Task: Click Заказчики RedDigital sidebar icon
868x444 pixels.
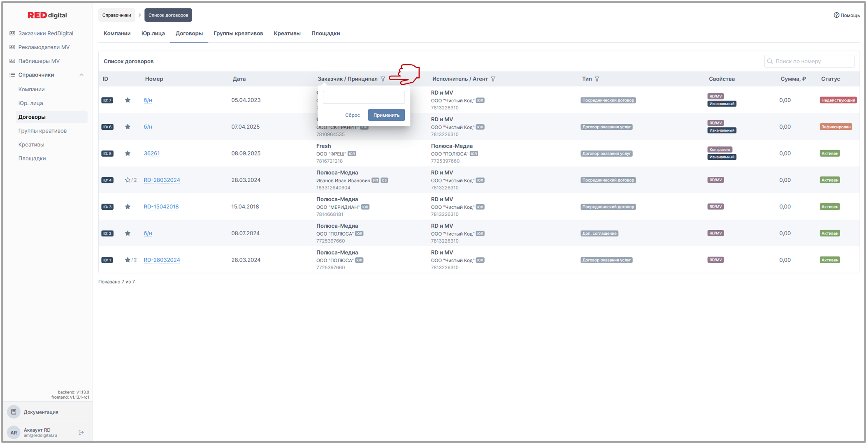Action: (12, 33)
